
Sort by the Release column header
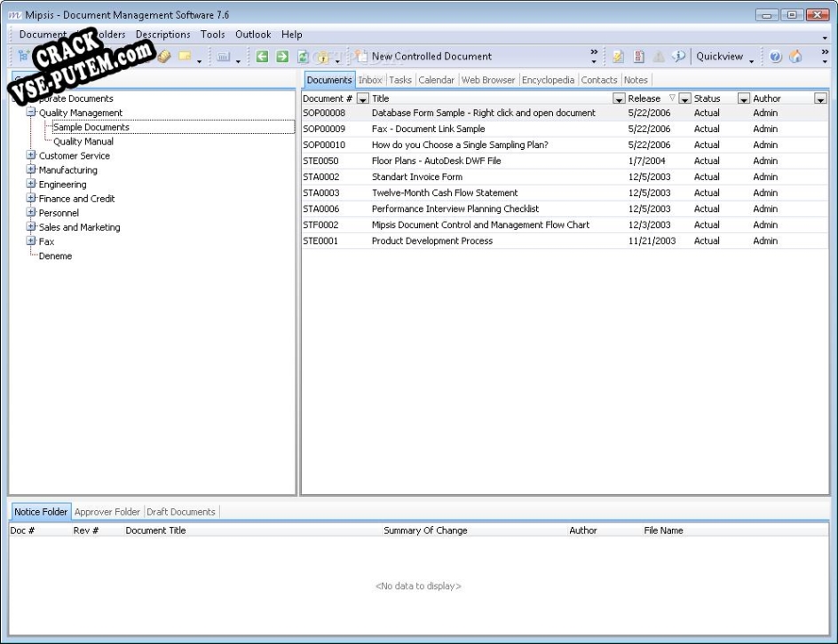[x=644, y=98]
